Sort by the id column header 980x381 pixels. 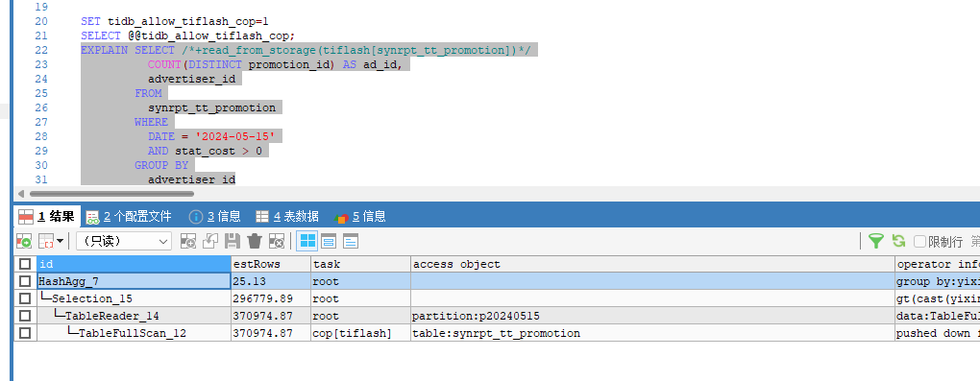(134, 264)
